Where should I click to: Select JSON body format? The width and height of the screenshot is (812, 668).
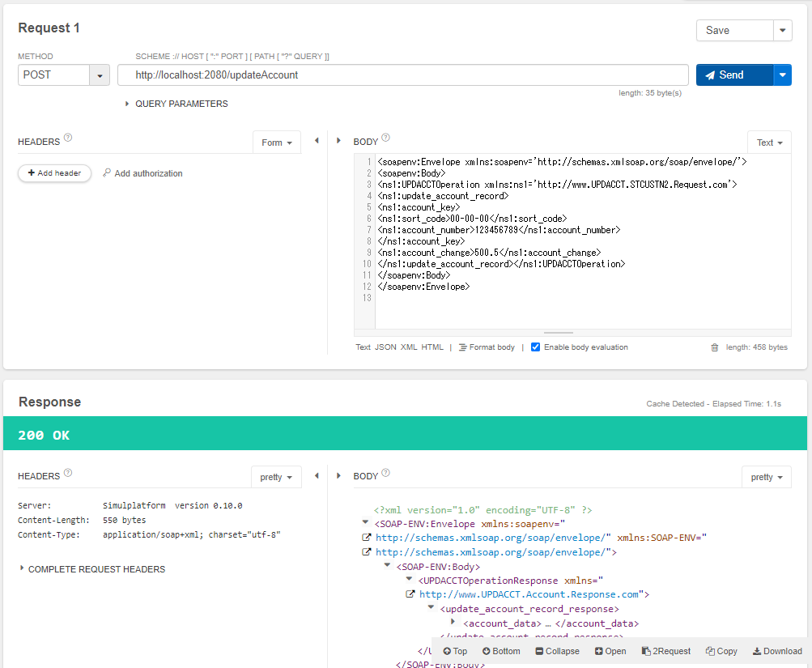[385, 347]
